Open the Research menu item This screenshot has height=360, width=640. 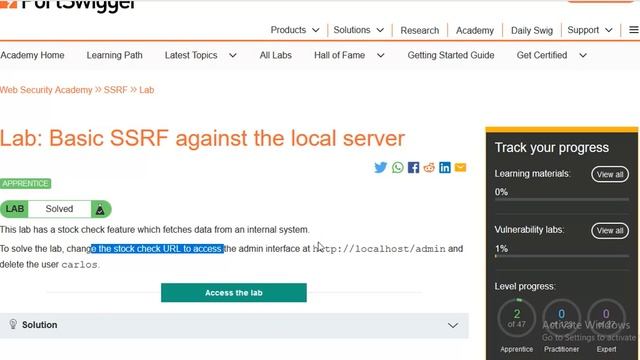tap(420, 31)
